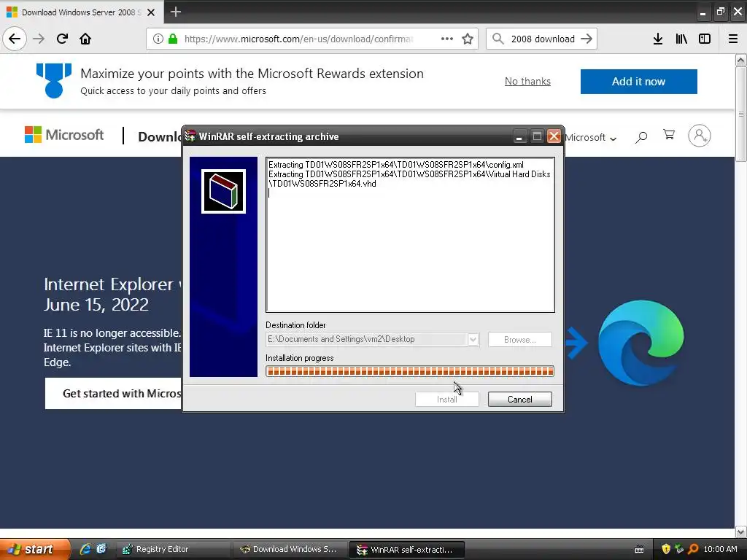
Task: Open the Firefox home page
Action: click(x=85, y=39)
